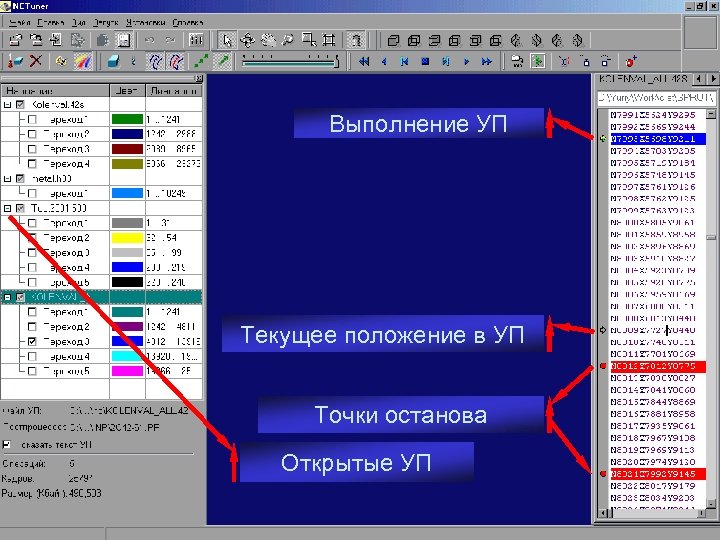Click the Название column header
Screen dimensions: 720x540
tap(55, 91)
